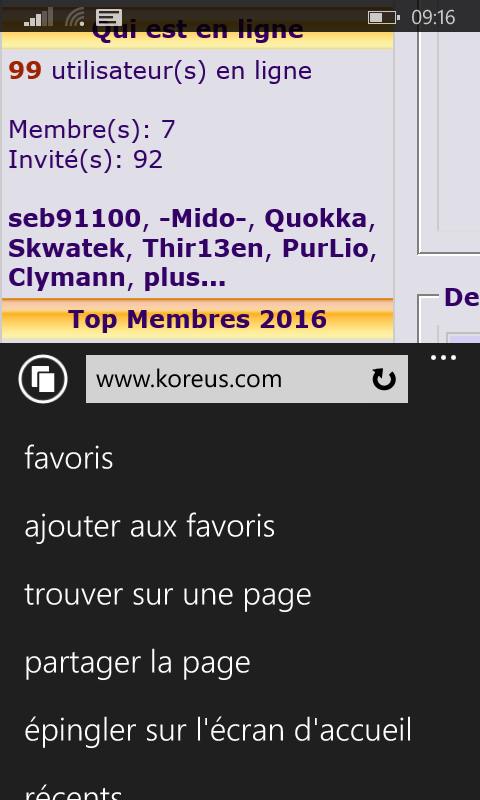This screenshot has height=800, width=480.
Task: Choose trouver sur une page
Action: [168, 595]
